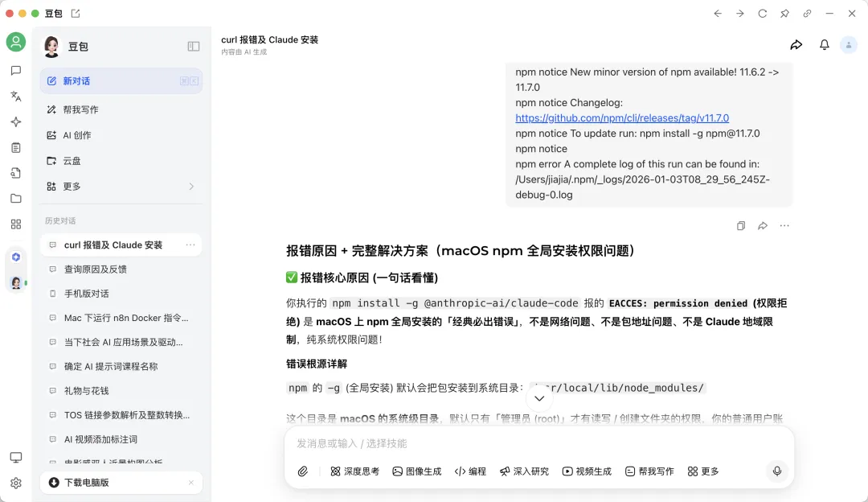Open 云盘 in the sidebar
Image resolution: width=868 pixels, height=502 pixels.
point(121,161)
